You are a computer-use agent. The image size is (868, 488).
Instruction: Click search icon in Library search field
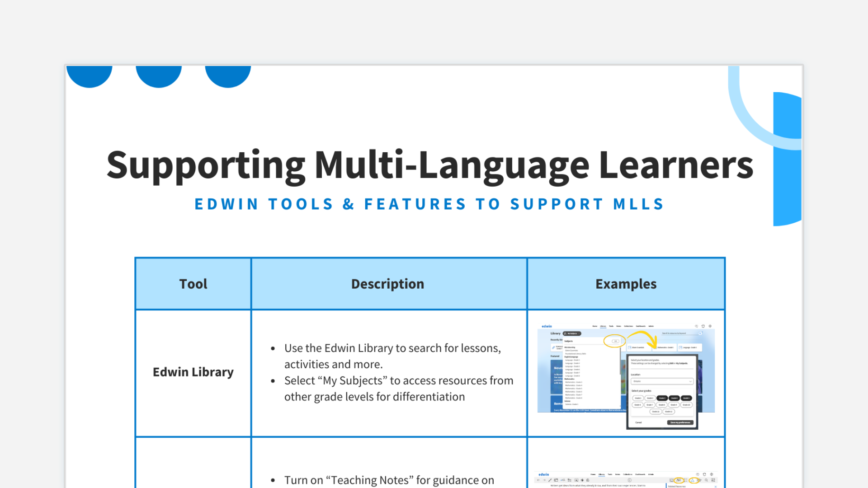[700, 333]
